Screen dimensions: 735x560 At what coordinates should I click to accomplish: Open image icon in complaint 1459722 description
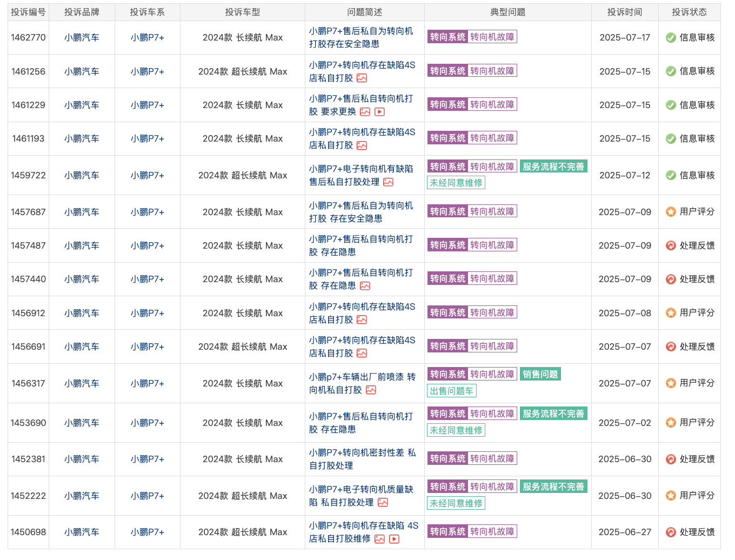coord(388,182)
